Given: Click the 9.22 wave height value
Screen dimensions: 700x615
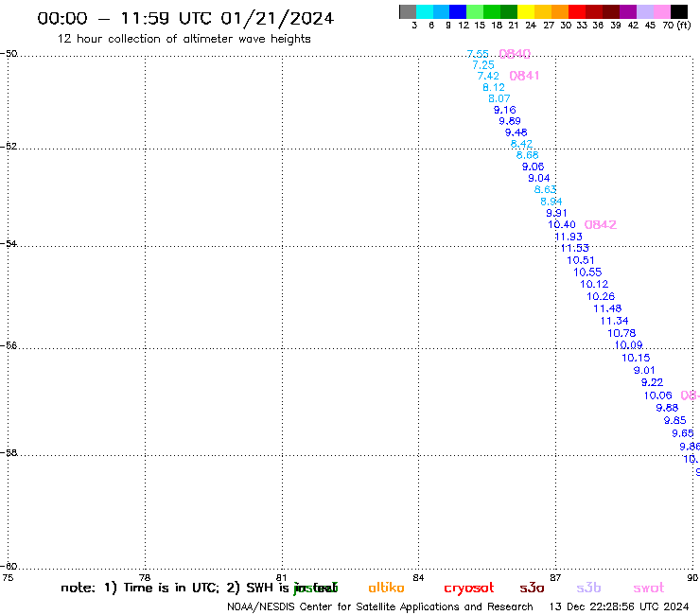Looking at the screenshot, I should click(x=653, y=382).
